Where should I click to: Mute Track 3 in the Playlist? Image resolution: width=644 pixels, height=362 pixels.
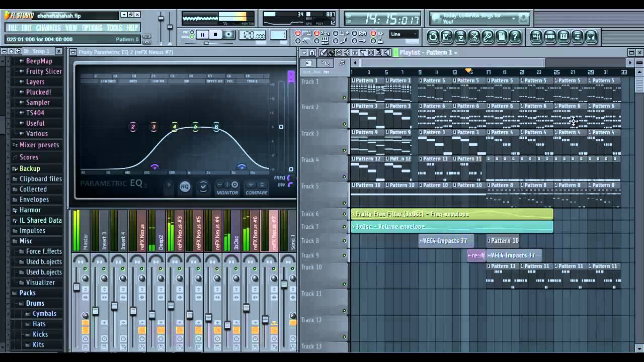pos(344,150)
